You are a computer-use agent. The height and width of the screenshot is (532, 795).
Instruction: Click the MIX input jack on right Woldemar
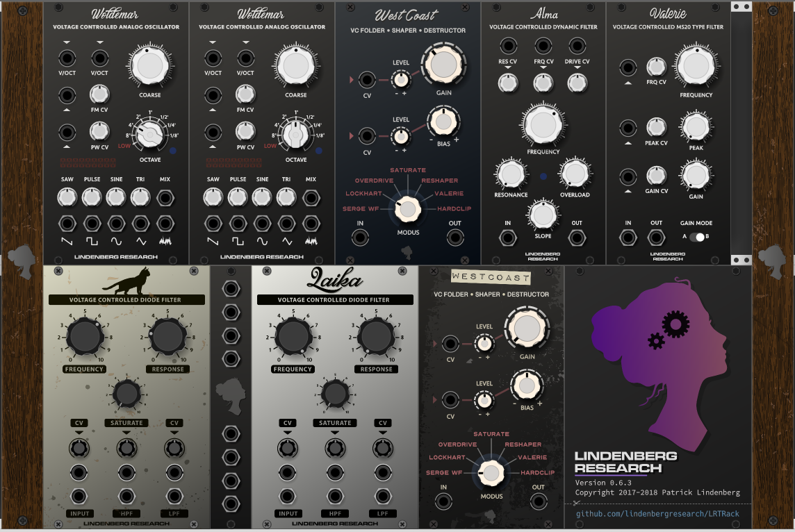311,198
